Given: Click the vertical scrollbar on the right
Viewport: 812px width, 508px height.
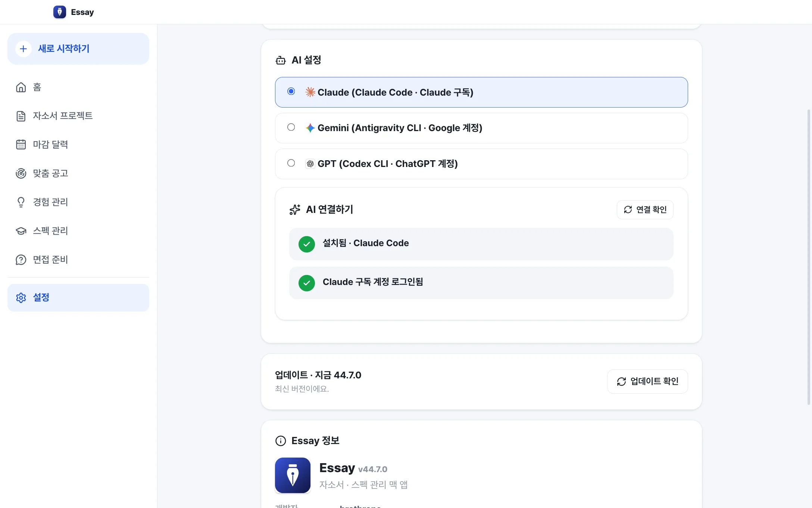Looking at the screenshot, I should 809,257.
